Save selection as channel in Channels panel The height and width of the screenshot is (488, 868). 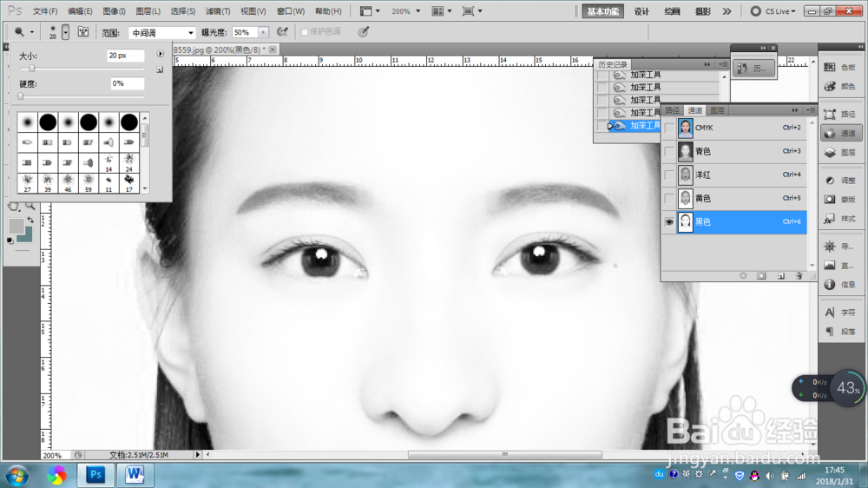click(x=762, y=276)
